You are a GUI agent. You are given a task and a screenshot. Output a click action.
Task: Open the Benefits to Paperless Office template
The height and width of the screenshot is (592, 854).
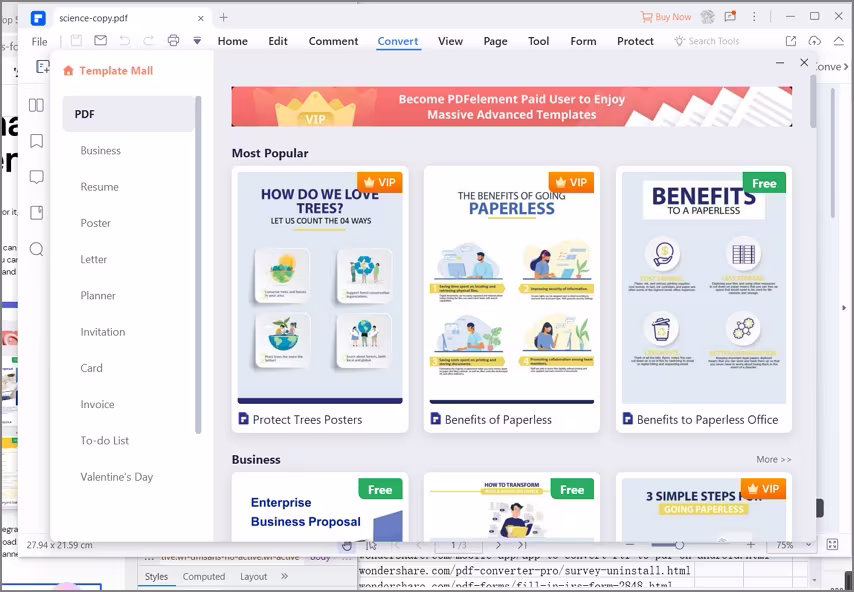(x=704, y=300)
